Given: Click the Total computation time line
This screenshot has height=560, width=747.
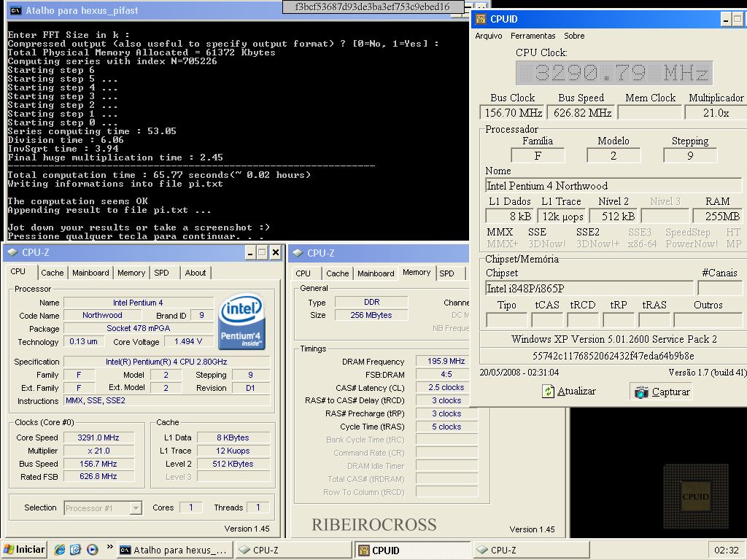Looking at the screenshot, I should pos(159,175).
